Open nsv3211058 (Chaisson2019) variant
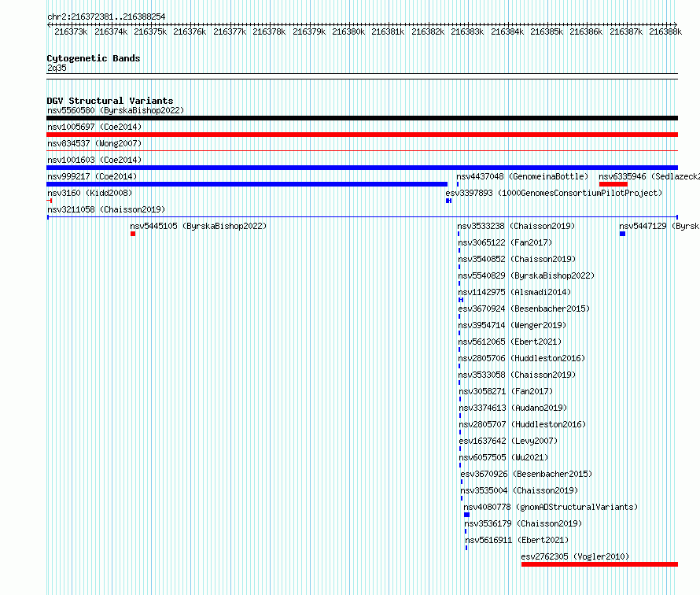700x595 pixels. pos(106,209)
